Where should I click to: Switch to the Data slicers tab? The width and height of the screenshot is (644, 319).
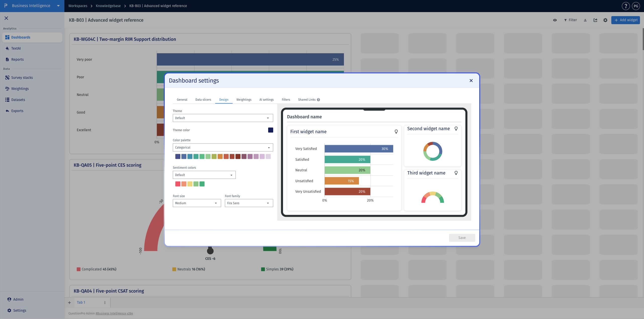tap(203, 100)
